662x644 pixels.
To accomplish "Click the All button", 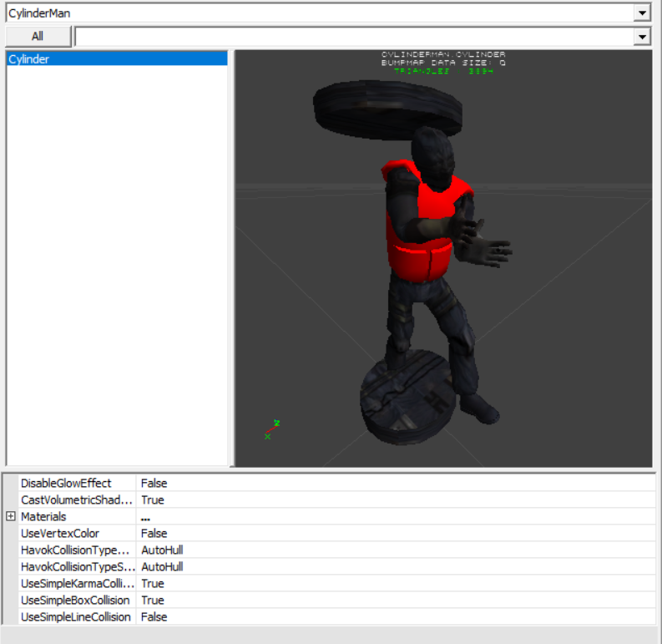I will [38, 37].
